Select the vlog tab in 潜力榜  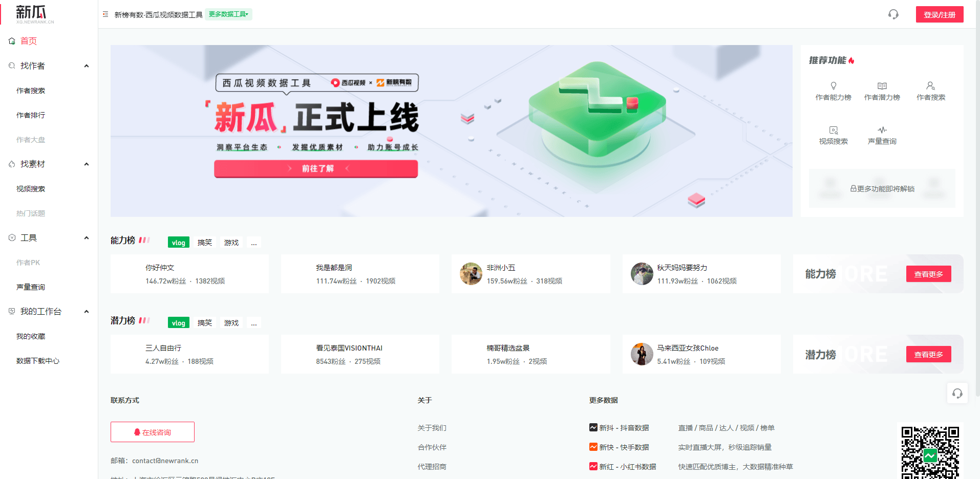coord(179,323)
